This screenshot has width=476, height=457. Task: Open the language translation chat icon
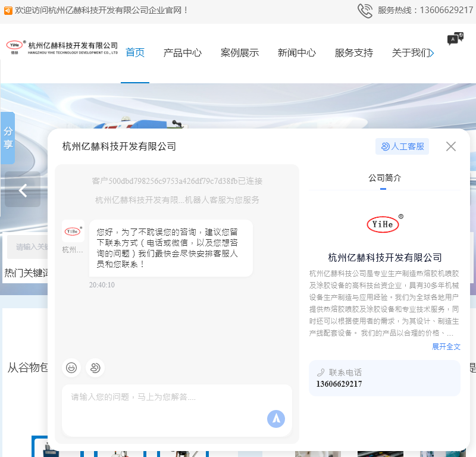click(x=455, y=39)
